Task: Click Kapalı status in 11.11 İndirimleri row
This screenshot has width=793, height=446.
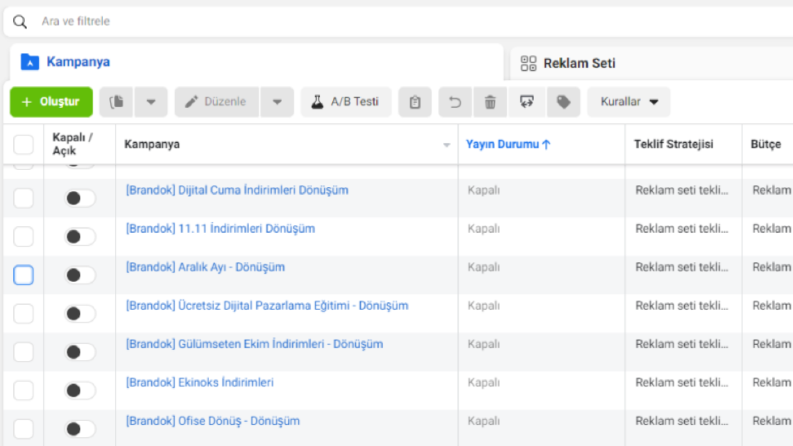Action: tap(483, 229)
